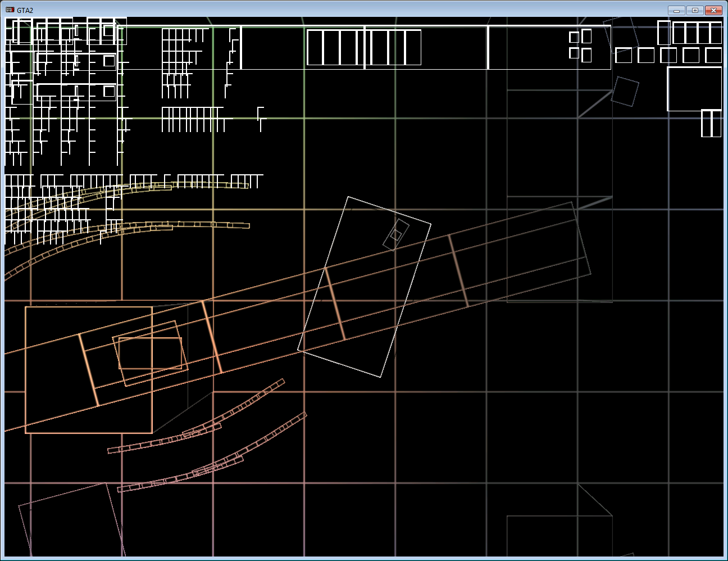Click the pair of narrow white rectangles at right edge
The image size is (728, 561).
[x=711, y=123]
